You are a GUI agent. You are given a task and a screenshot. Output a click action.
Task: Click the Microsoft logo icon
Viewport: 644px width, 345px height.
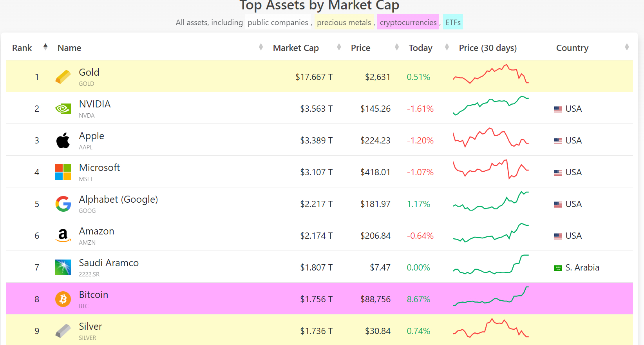[x=63, y=172]
